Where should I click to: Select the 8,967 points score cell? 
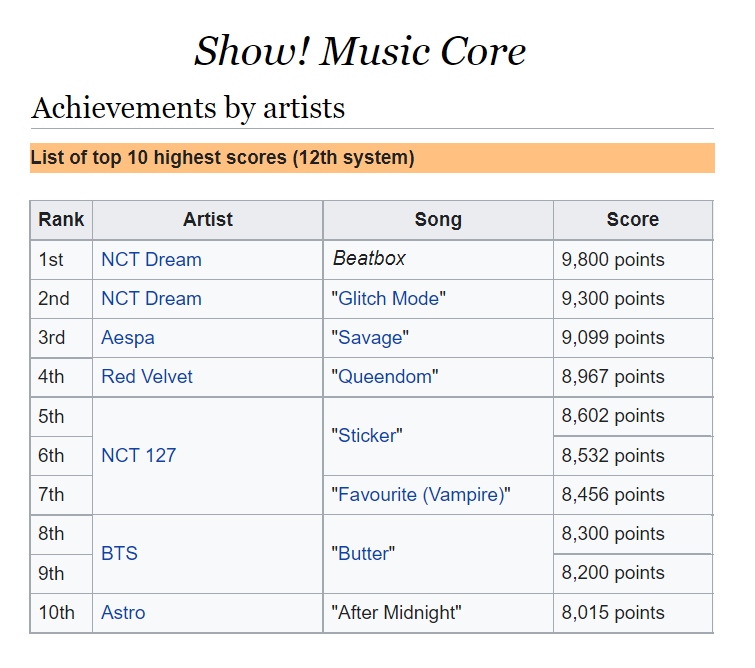pyautogui.click(x=633, y=377)
